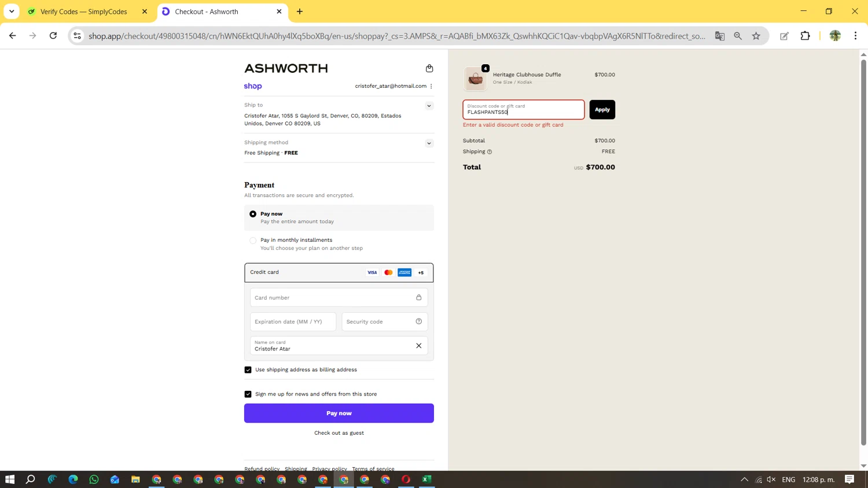Screen dimensions: 868x488
Task: Open the Refund policy link
Action: [x=262, y=469]
